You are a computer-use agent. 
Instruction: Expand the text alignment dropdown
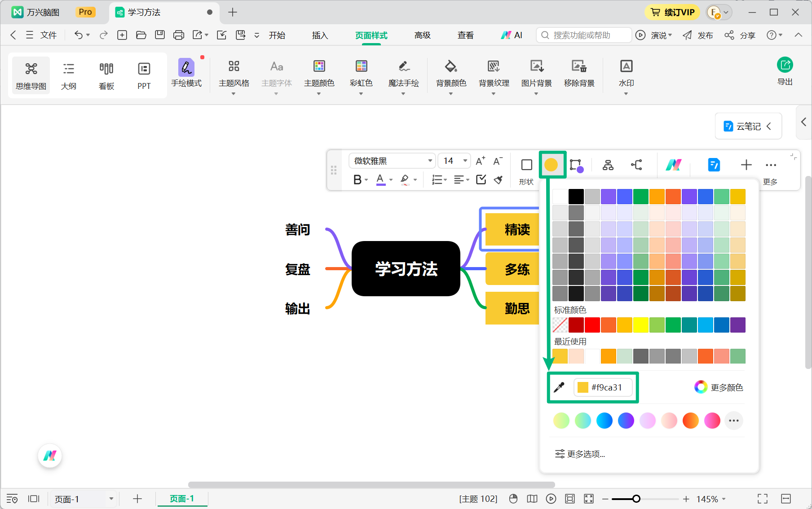pos(468,180)
